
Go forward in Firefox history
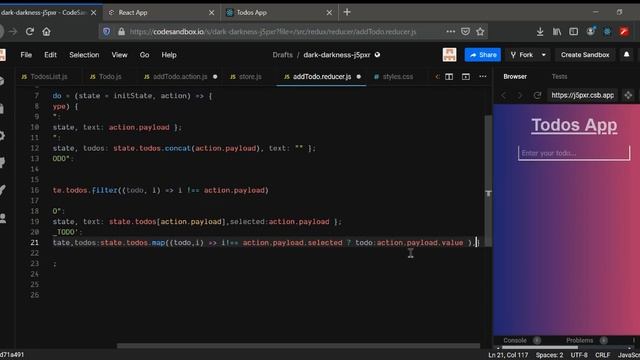pyautogui.click(x=13, y=31)
